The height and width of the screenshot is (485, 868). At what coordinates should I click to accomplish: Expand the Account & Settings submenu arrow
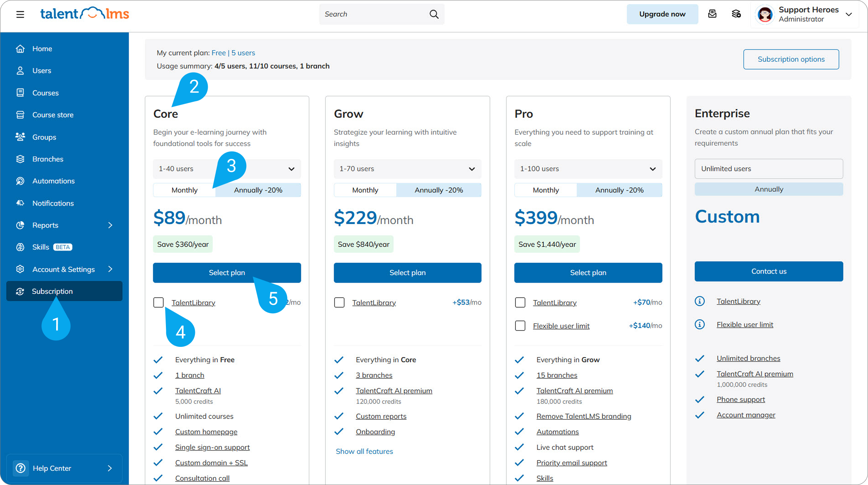pos(110,269)
